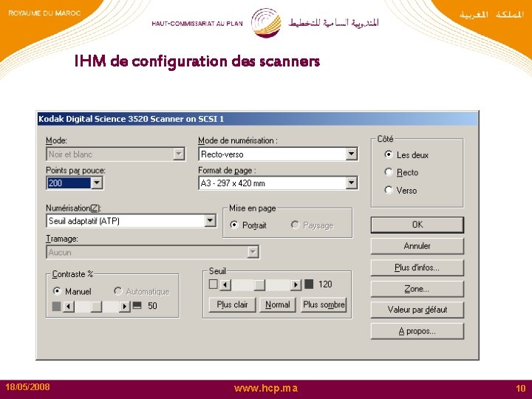The image size is (532, 399).
Task: Click the Kodak Digital Science dialog title bar
Action: pyautogui.click(x=257, y=119)
